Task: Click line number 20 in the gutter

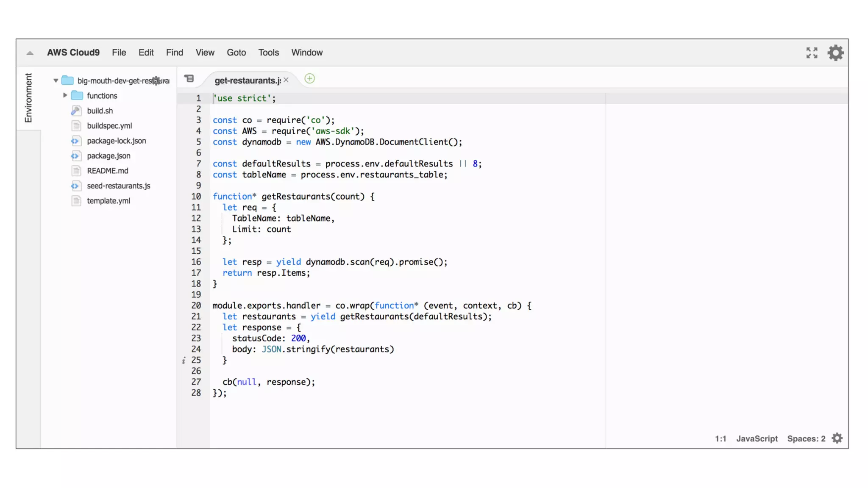Action: tap(196, 306)
